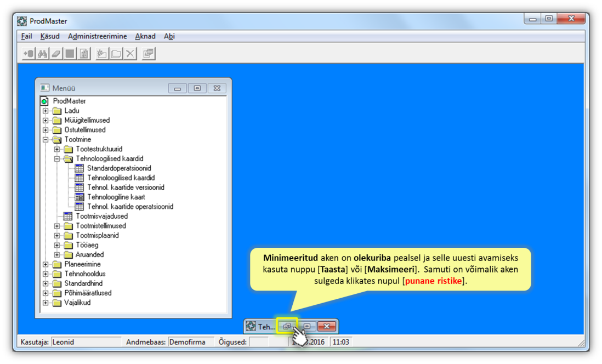
Task: Click the form icon beside Tehnoloogiline kaart
Action: pos(79,197)
